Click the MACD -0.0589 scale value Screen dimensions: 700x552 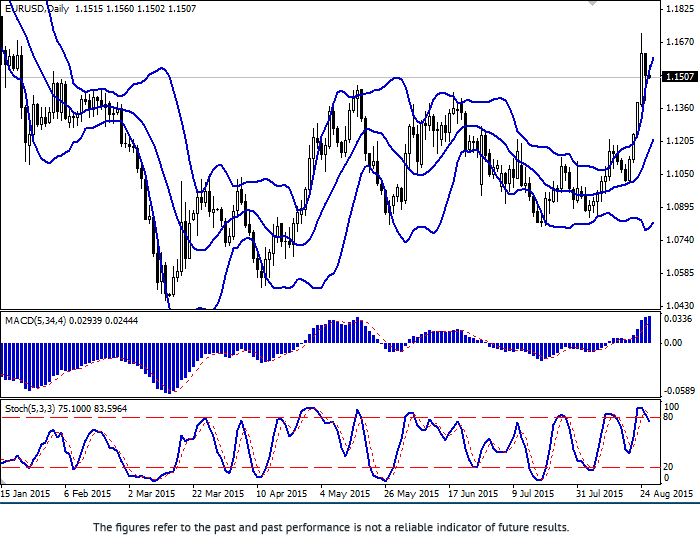point(679,391)
